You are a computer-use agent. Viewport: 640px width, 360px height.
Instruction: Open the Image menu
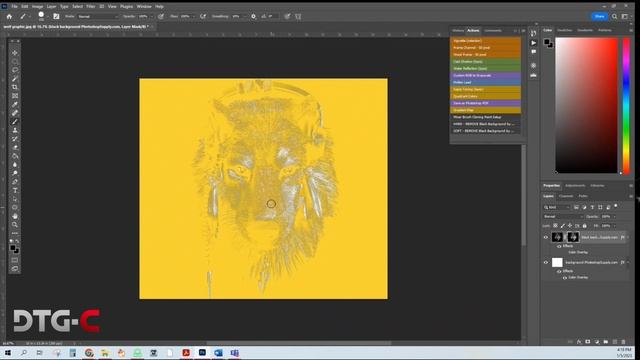37,7
